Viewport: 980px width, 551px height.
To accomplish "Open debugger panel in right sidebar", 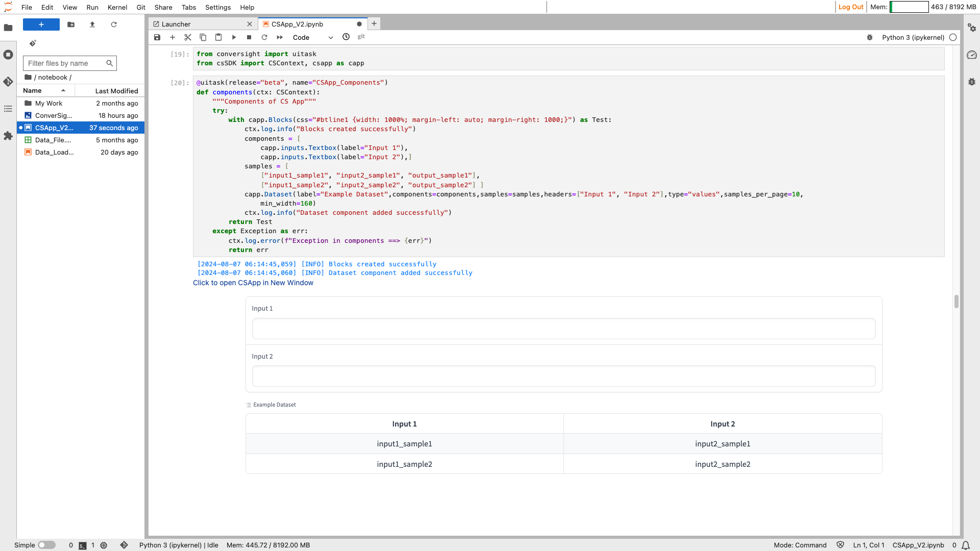I will [972, 82].
